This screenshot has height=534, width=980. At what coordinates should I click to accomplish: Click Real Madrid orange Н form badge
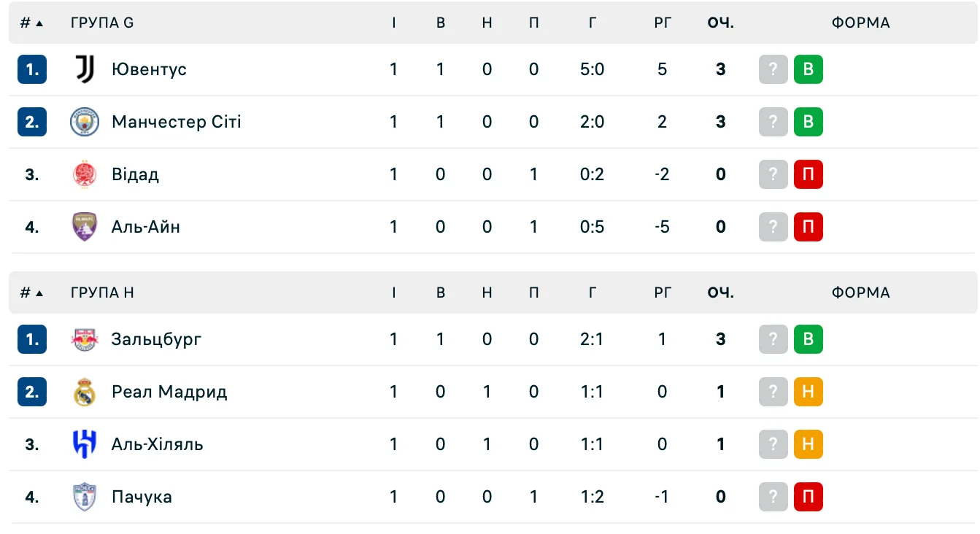click(808, 392)
